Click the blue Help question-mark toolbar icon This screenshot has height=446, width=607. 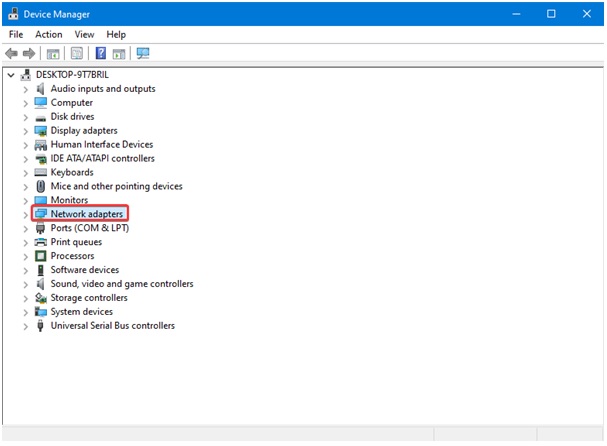(100, 53)
